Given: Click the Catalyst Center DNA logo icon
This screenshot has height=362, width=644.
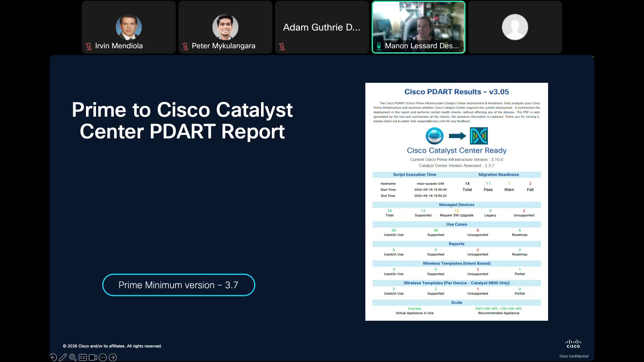Looking at the screenshot, I should coord(479,136).
